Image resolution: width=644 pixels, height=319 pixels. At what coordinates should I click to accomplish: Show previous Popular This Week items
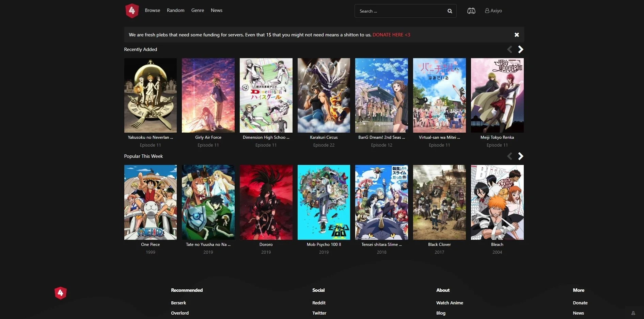coord(509,156)
